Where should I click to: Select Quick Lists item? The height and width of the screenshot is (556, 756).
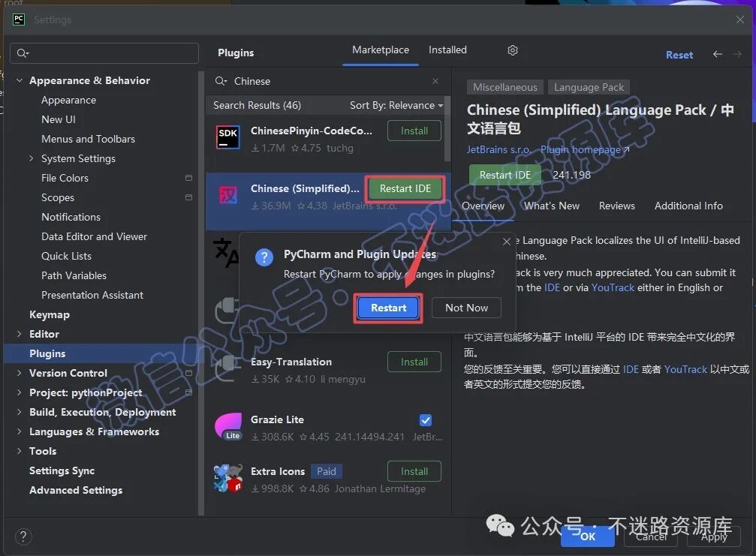[x=67, y=256]
